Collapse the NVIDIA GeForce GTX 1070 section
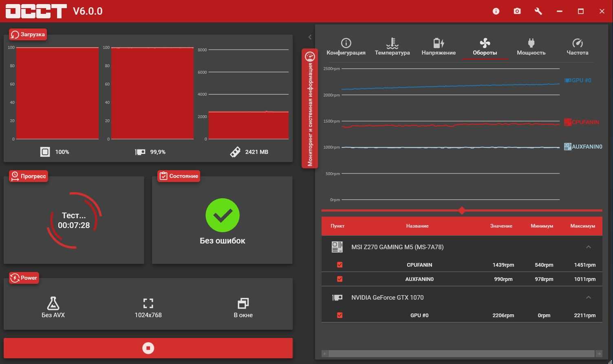The width and height of the screenshot is (613, 364). (588, 298)
